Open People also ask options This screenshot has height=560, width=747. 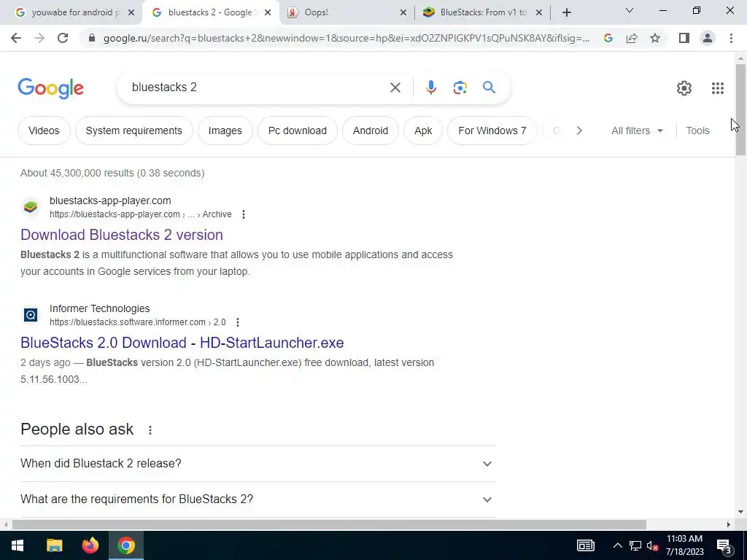point(150,430)
